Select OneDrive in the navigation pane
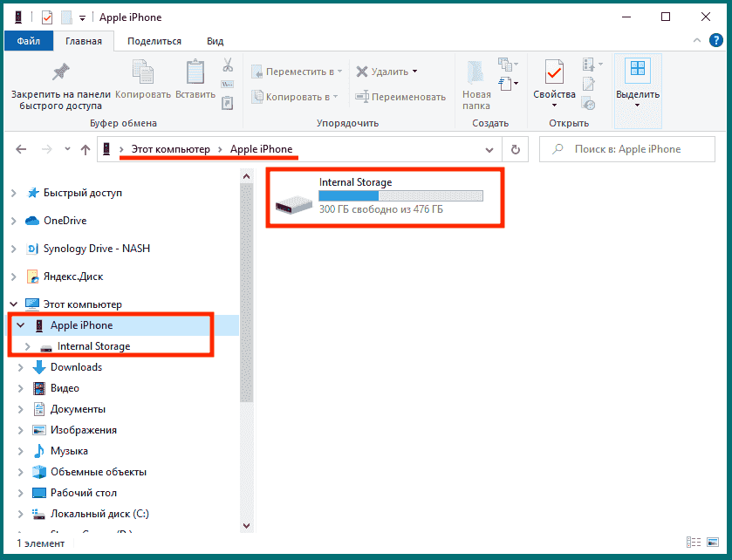Image resolution: width=732 pixels, height=560 pixels. coord(65,221)
